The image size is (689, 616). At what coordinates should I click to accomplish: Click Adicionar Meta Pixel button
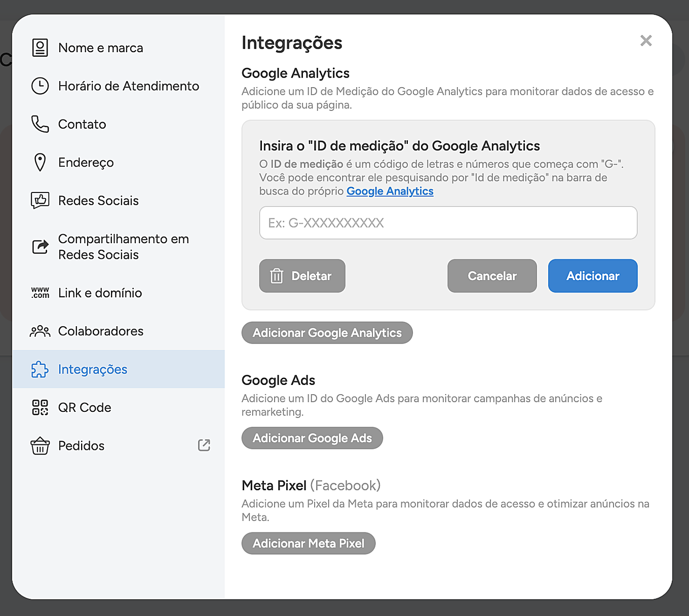coord(309,544)
